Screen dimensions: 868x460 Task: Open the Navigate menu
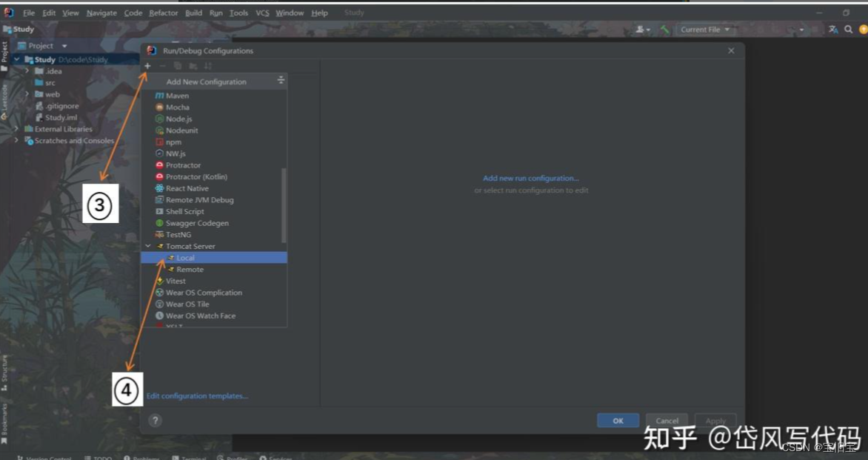click(101, 13)
